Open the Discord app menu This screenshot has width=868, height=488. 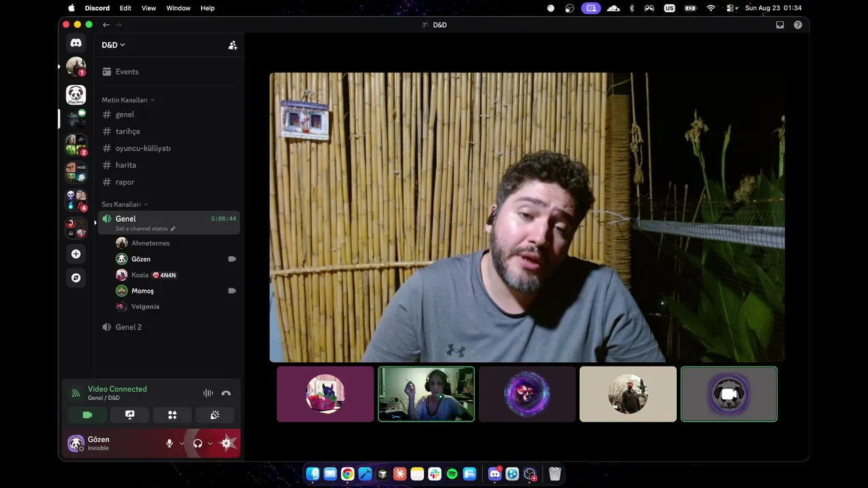pyautogui.click(x=97, y=8)
